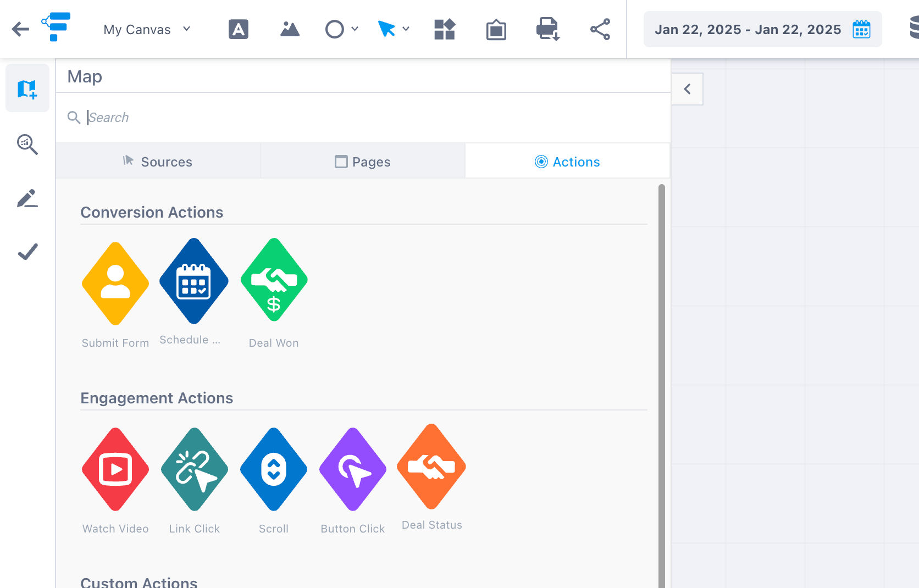This screenshot has width=919, height=588.
Task: Open the Map sidebar icon
Action: click(27, 88)
